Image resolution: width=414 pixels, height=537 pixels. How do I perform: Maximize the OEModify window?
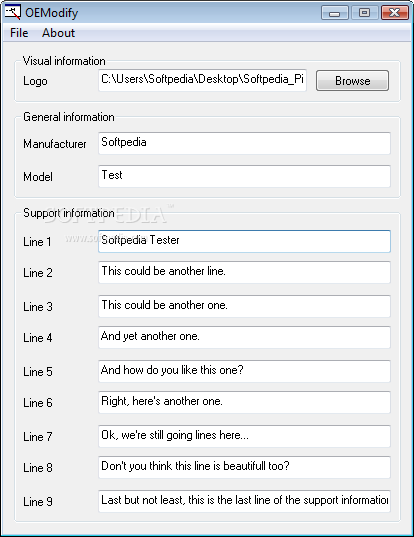point(364,13)
